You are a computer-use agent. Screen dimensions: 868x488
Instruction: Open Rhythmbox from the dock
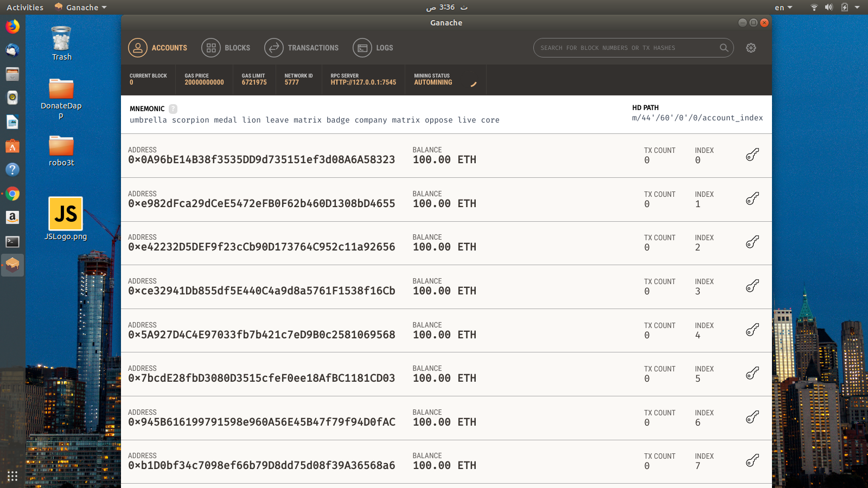[12, 98]
